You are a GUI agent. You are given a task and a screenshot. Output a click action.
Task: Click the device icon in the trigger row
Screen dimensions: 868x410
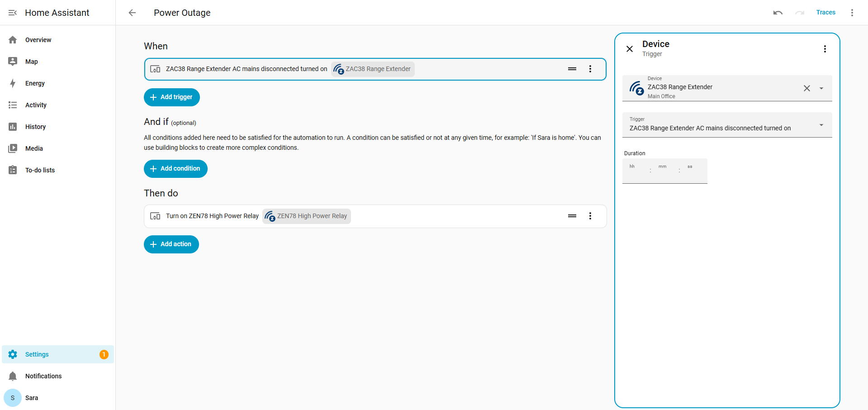pos(155,69)
